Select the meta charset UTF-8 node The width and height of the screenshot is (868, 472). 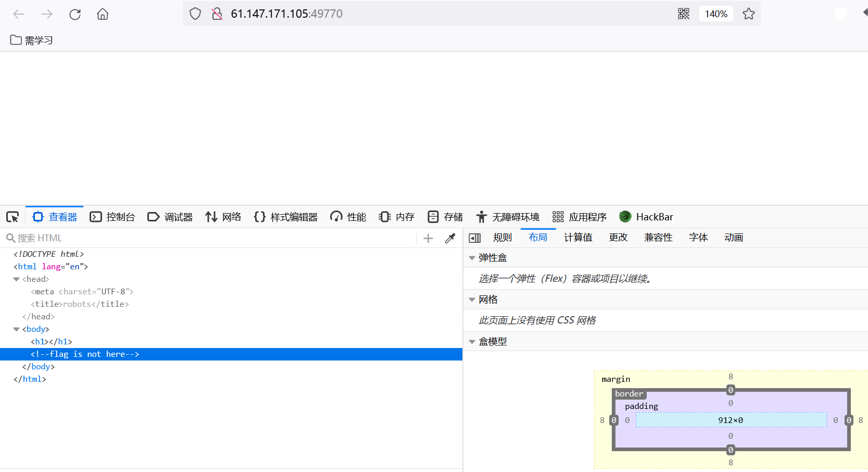[x=82, y=292]
